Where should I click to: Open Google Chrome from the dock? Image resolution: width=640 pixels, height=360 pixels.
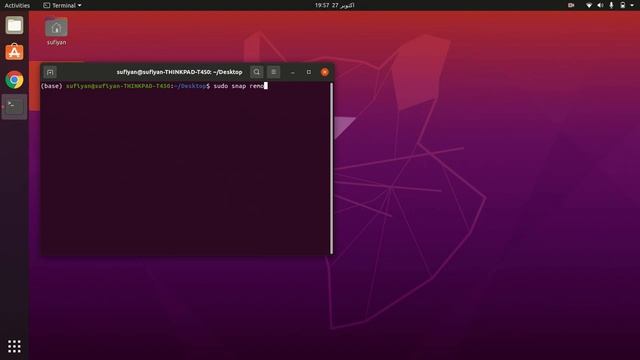pos(14,80)
